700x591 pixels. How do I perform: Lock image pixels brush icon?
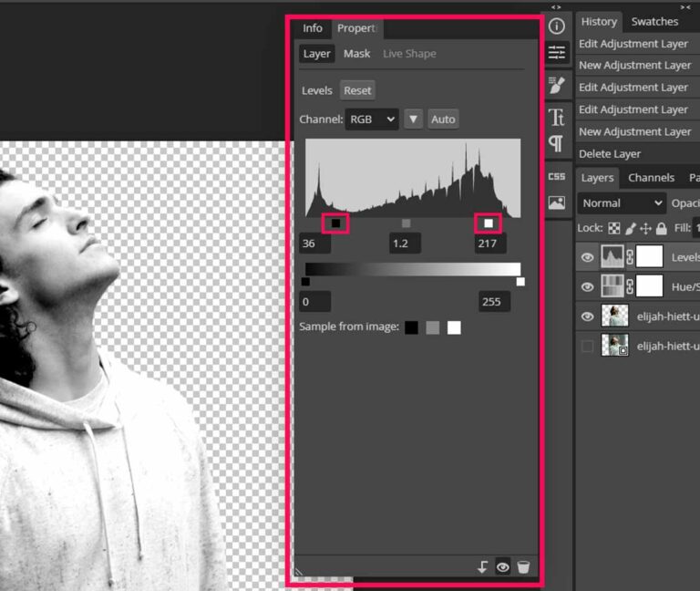point(631,228)
